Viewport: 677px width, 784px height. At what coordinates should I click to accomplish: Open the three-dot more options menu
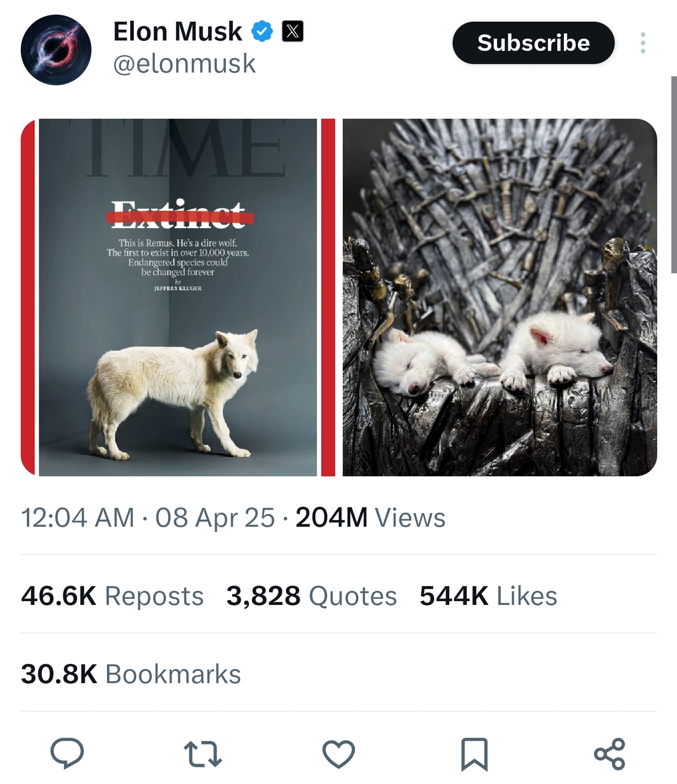(643, 43)
